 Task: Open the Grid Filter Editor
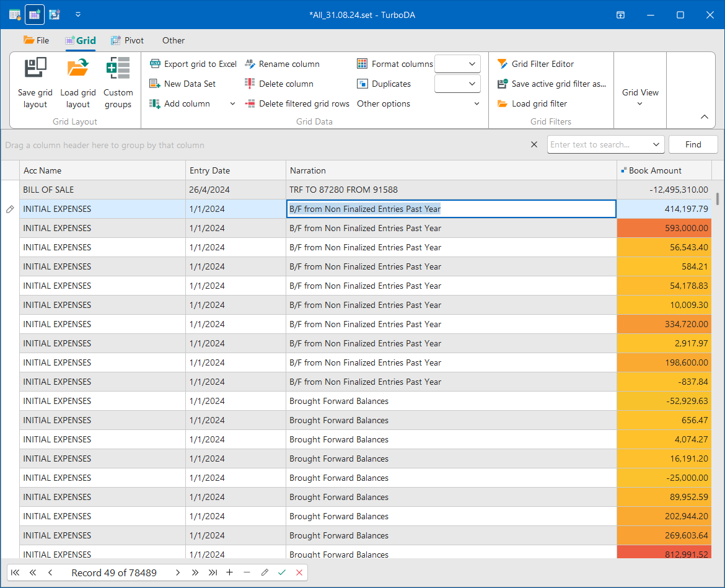pyautogui.click(x=535, y=64)
